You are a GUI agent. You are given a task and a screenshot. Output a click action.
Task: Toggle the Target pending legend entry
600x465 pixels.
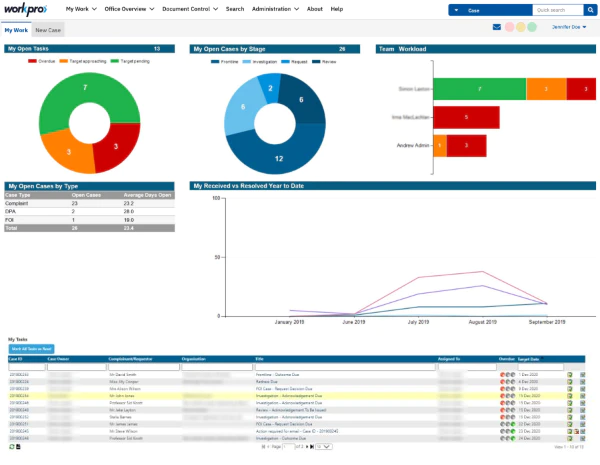130,61
